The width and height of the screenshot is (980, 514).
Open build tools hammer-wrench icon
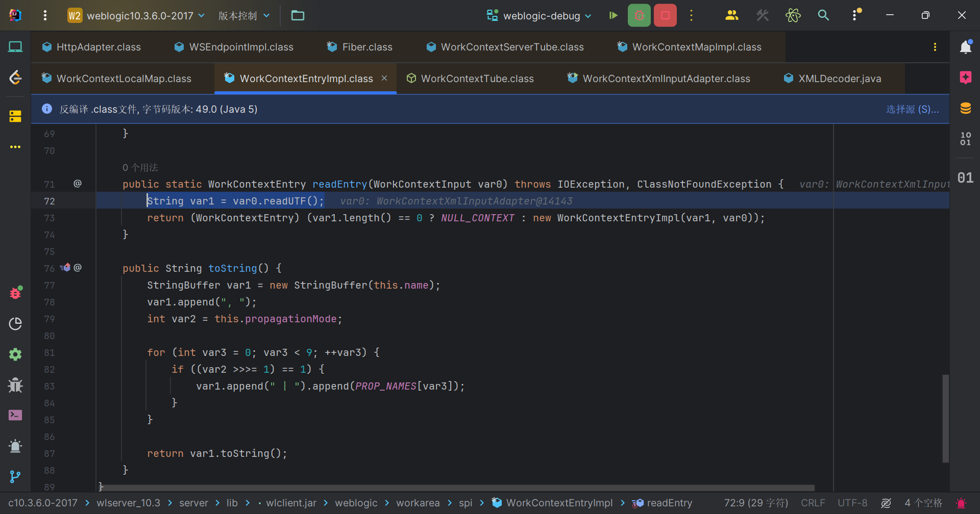coord(763,15)
